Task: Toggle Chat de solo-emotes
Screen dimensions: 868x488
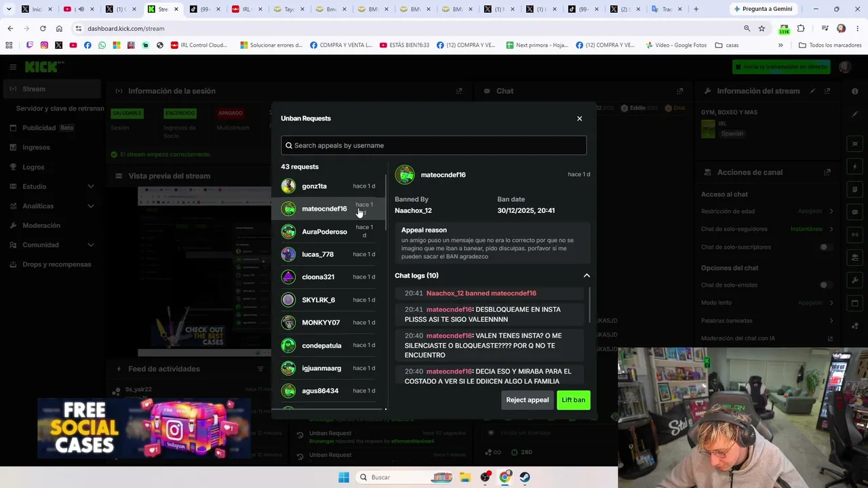Action: (x=825, y=285)
